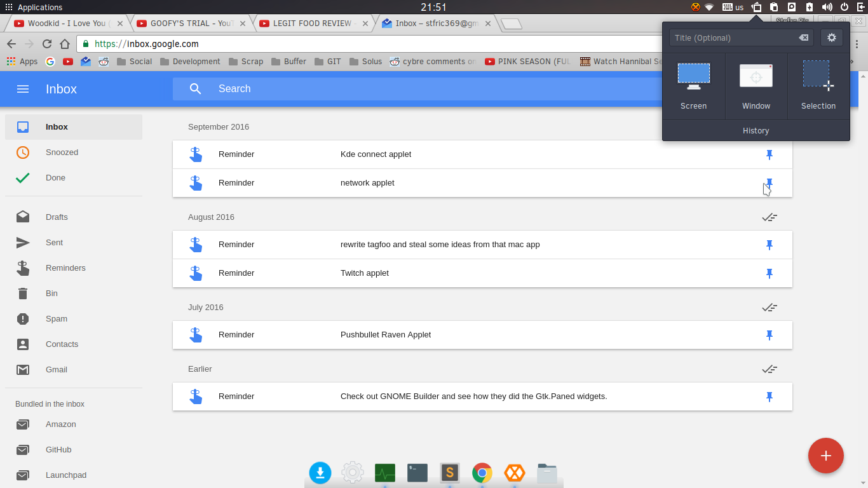Image resolution: width=868 pixels, height=488 pixels.
Task: Open the volume indicator in the top panel
Action: [x=827, y=7]
